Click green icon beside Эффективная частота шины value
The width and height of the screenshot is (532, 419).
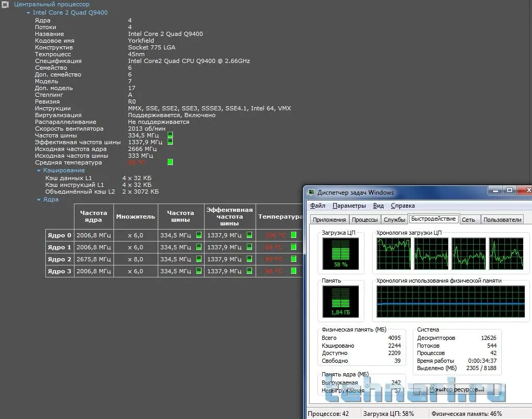coord(170,142)
